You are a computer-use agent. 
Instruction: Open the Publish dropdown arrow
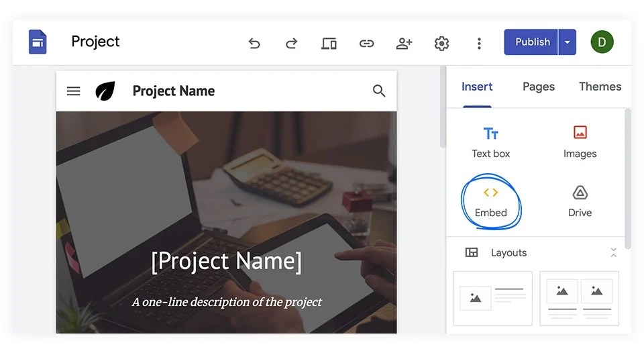[x=568, y=42]
